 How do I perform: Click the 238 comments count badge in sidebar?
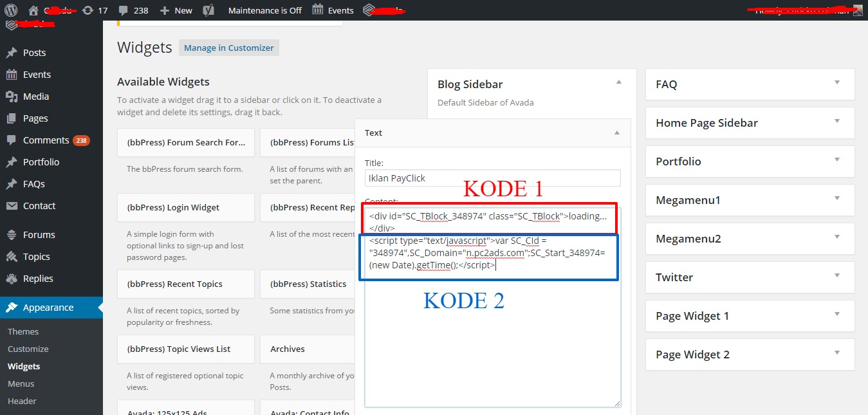[x=81, y=140]
